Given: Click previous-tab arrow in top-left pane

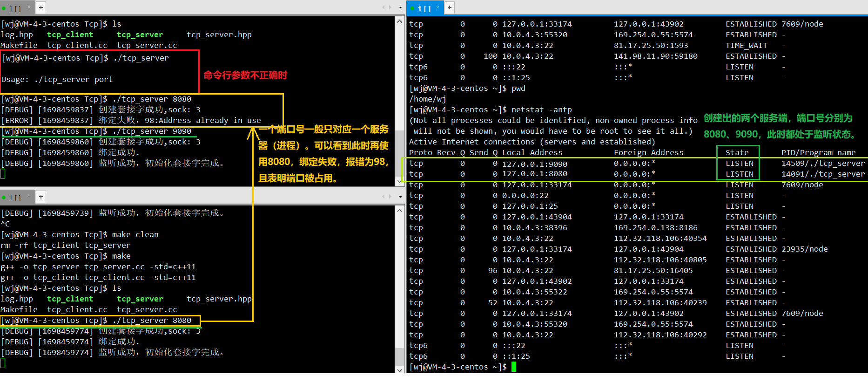Looking at the screenshot, I should click(384, 7).
